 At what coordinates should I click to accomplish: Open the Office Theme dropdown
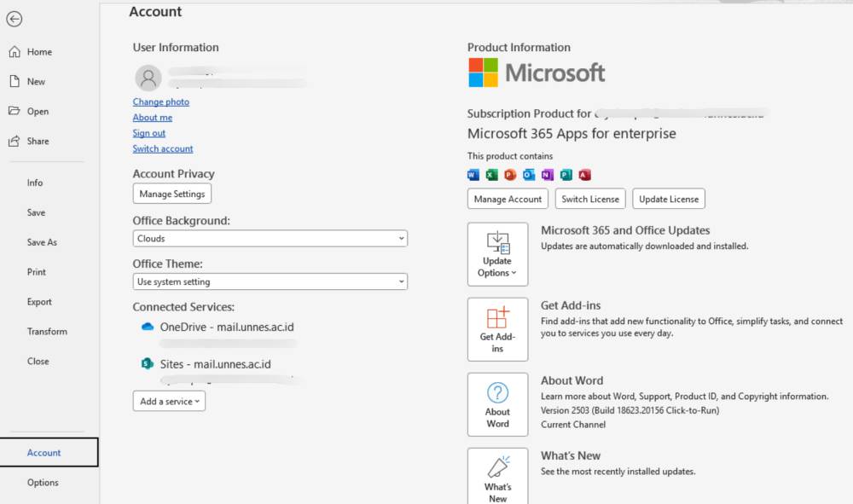tap(270, 281)
